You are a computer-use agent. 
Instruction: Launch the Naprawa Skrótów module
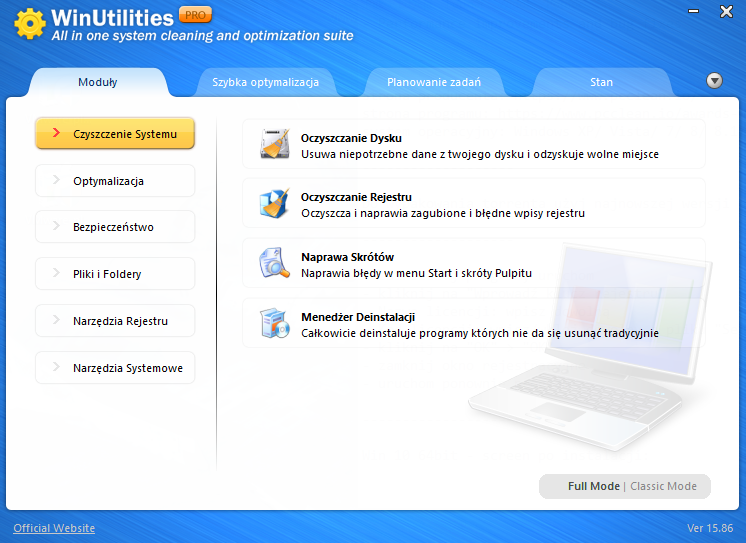(x=474, y=263)
